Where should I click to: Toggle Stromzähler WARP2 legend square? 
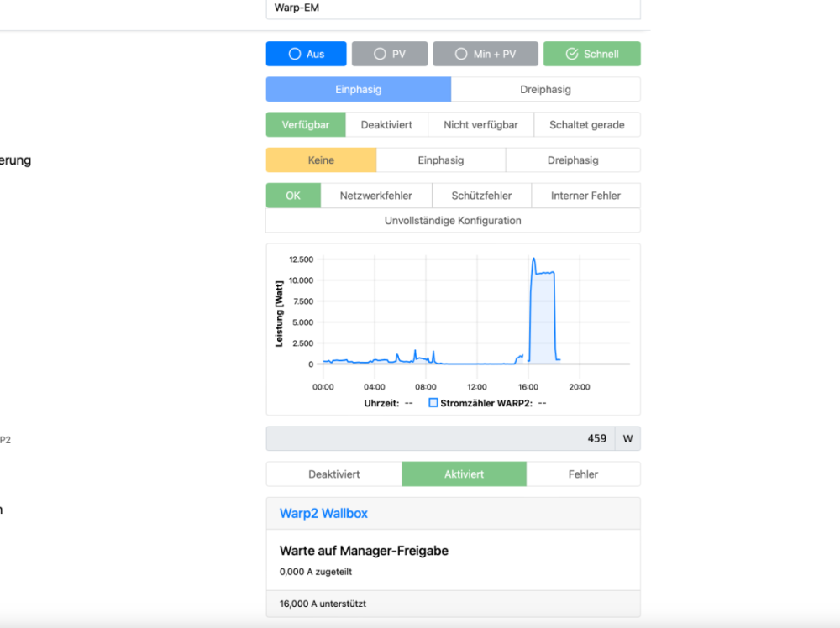coord(433,403)
